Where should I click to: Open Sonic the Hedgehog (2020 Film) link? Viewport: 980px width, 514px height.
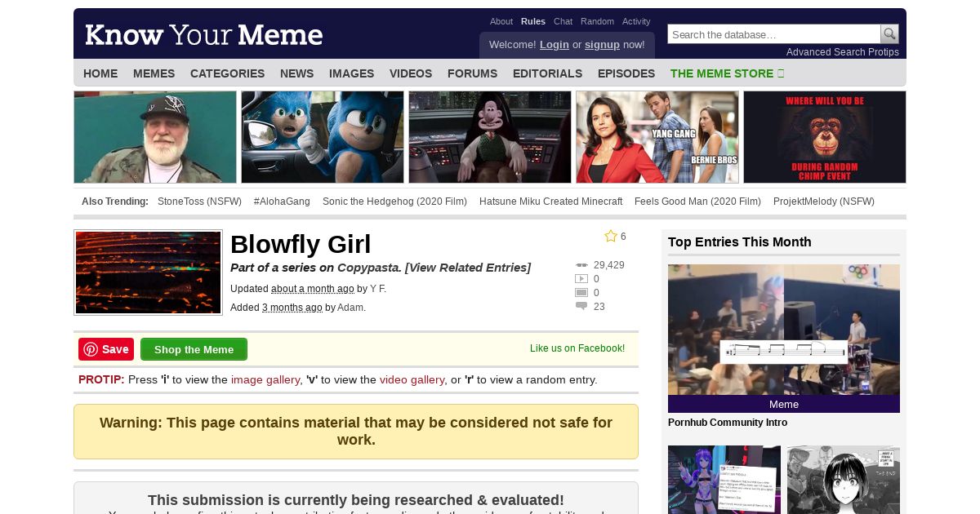click(x=394, y=202)
